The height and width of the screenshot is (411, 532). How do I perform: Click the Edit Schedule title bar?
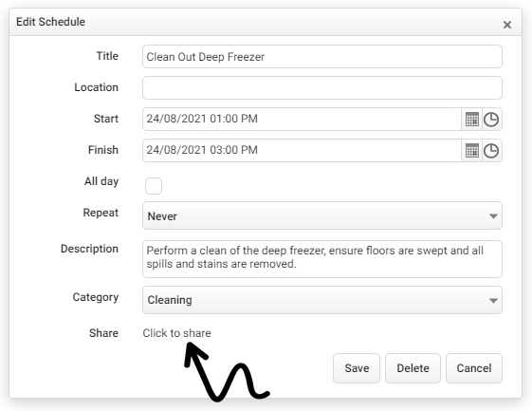tap(266, 22)
